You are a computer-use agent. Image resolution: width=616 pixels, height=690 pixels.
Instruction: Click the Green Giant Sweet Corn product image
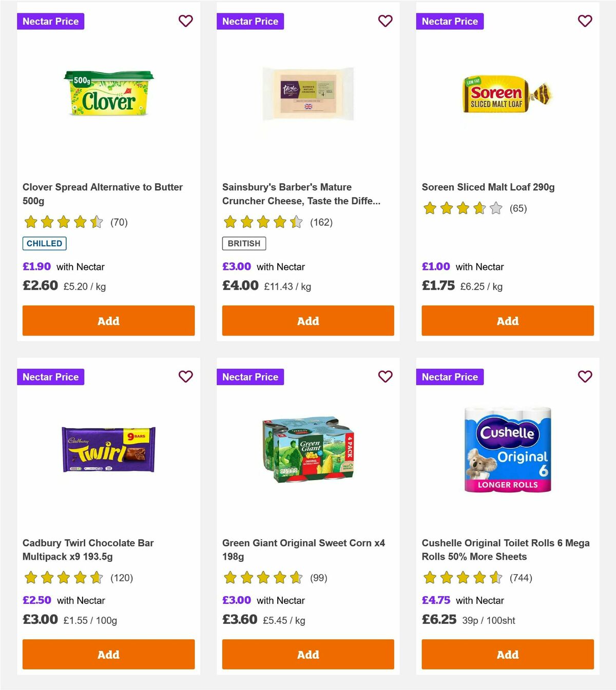[307, 451]
